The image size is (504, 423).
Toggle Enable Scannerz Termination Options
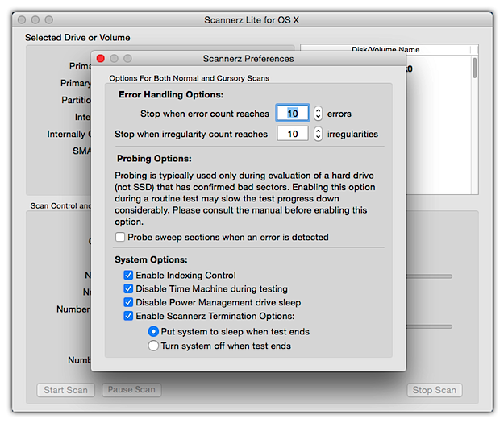coord(128,316)
